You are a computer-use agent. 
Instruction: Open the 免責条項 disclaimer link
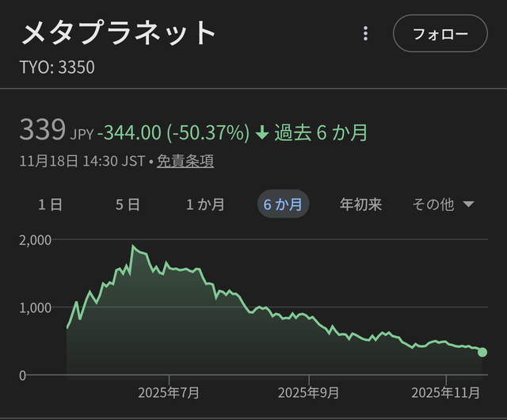pos(185,161)
